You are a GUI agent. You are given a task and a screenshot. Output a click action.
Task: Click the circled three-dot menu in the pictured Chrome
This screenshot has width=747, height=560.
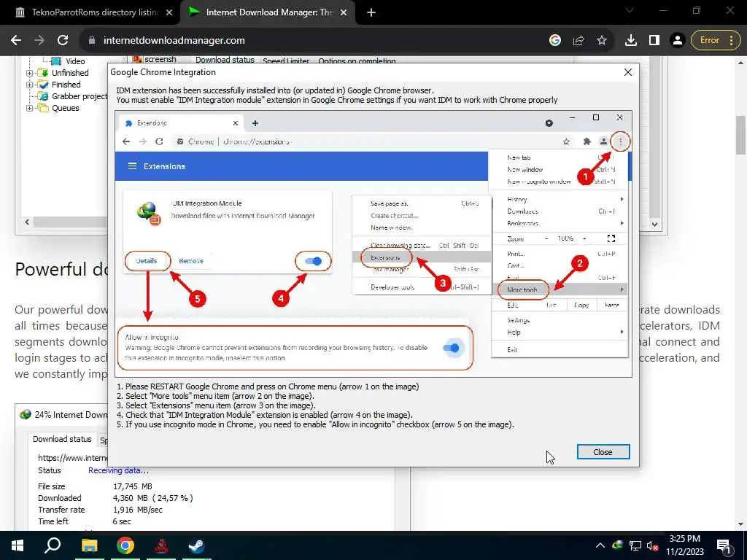click(x=620, y=141)
